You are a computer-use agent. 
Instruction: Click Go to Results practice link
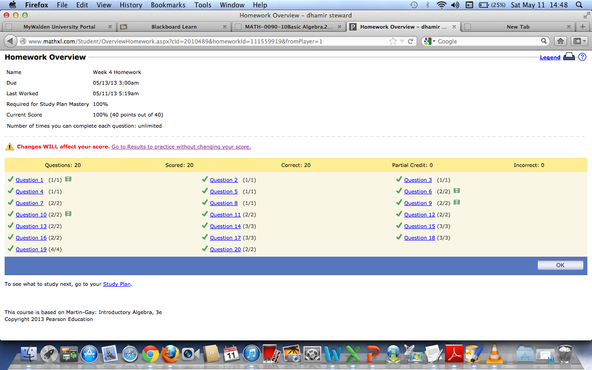click(x=181, y=146)
